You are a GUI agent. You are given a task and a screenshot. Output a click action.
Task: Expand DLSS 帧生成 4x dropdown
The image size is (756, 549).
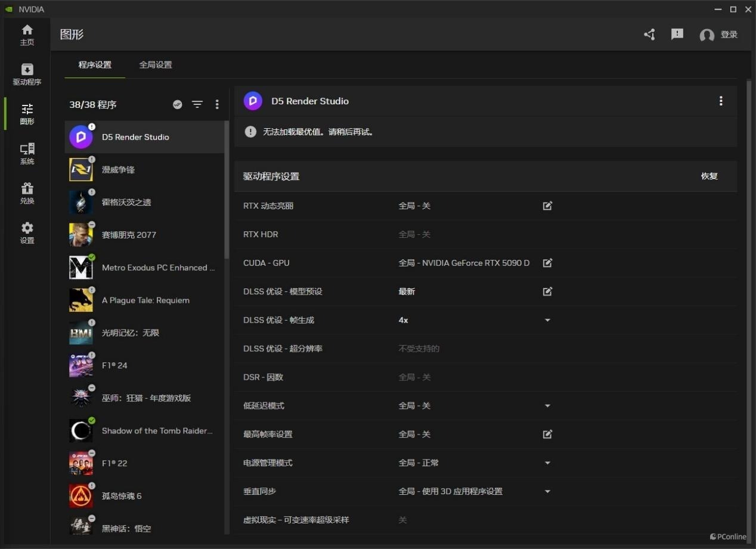[547, 320]
